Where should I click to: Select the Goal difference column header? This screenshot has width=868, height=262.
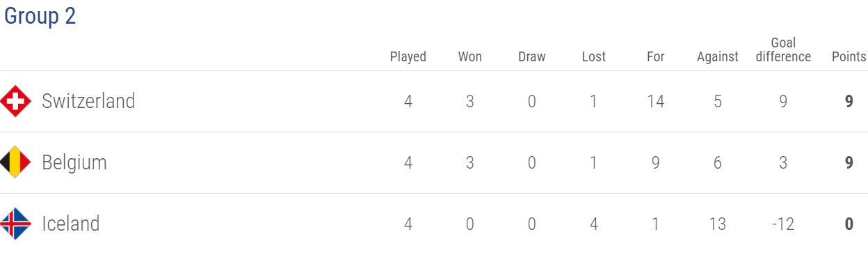point(784,50)
